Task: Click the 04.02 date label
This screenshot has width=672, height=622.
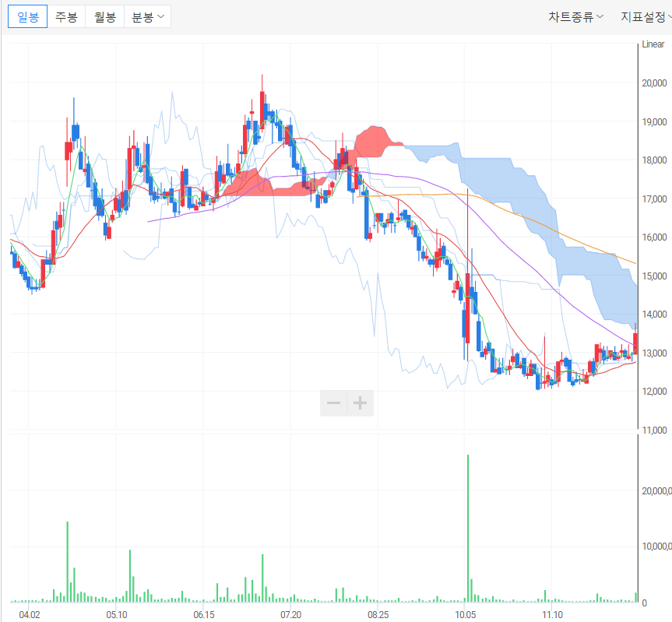Action: 30,615
